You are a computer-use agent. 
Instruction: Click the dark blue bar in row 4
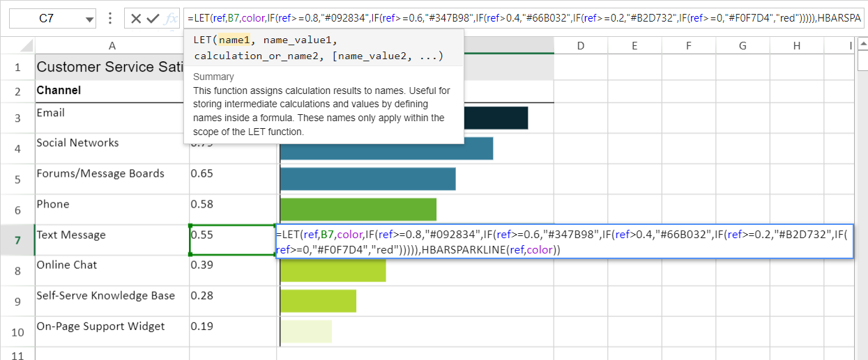[386, 148]
